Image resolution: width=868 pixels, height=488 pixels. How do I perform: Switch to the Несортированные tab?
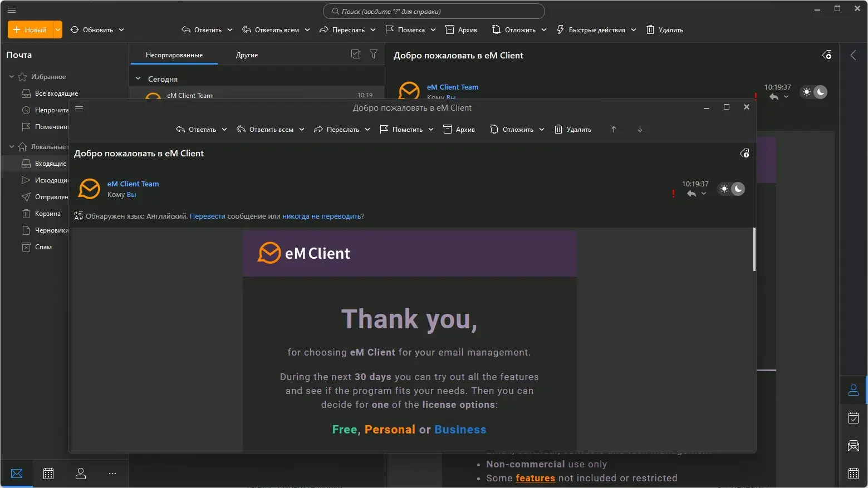click(174, 55)
